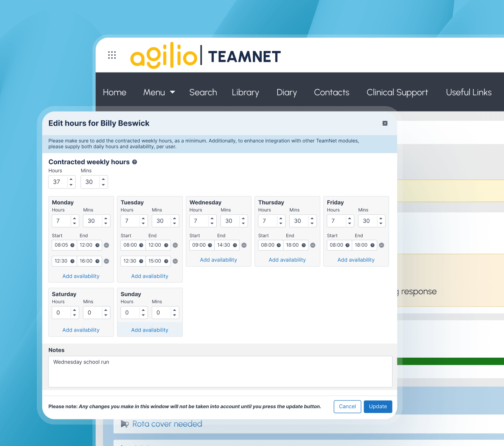Click the Update button
Image resolution: width=504 pixels, height=446 pixels.
pos(378,407)
